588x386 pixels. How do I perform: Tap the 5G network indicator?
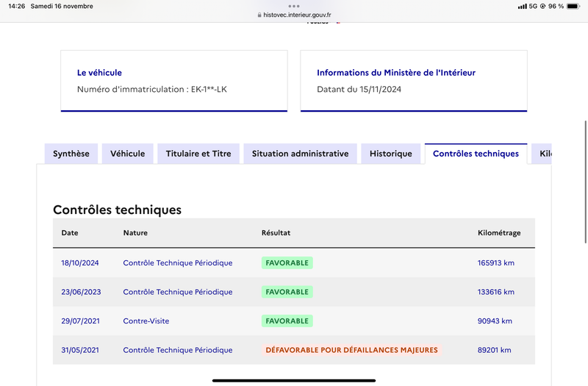(533, 6)
